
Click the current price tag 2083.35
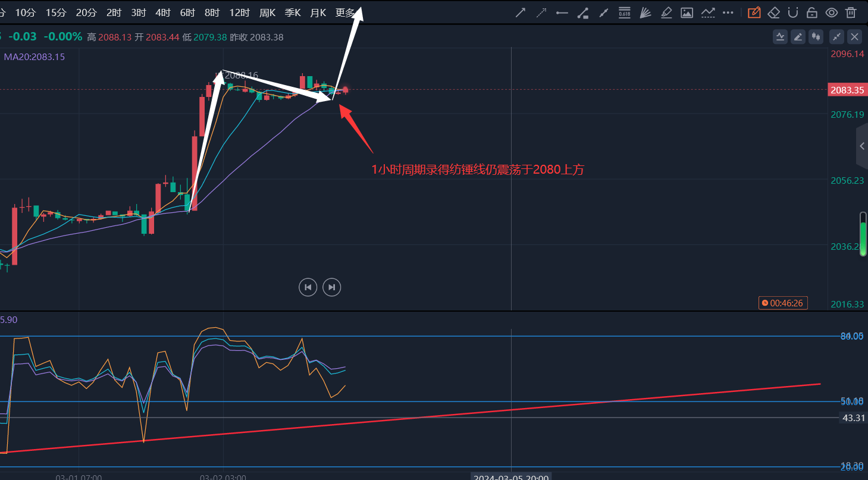pos(847,90)
